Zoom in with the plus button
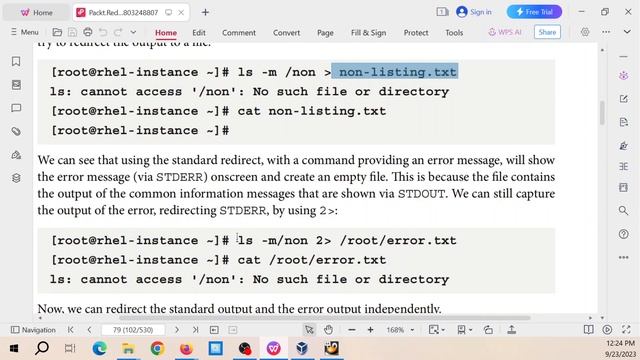Screen dimensions: 640x360 tap(370, 329)
